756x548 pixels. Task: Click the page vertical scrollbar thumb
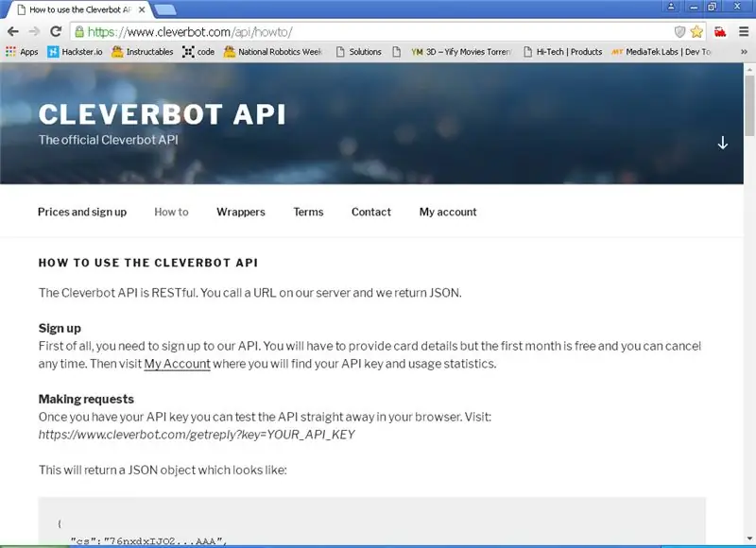click(749, 106)
